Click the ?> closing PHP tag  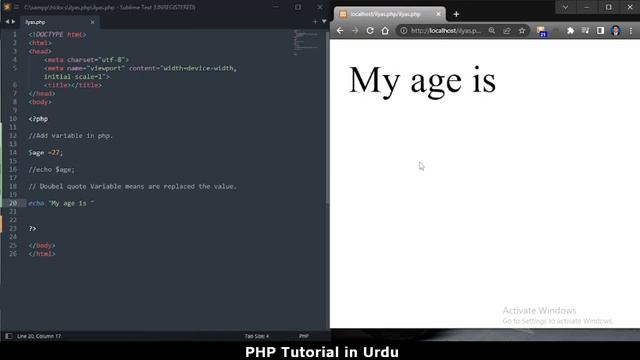click(x=33, y=229)
